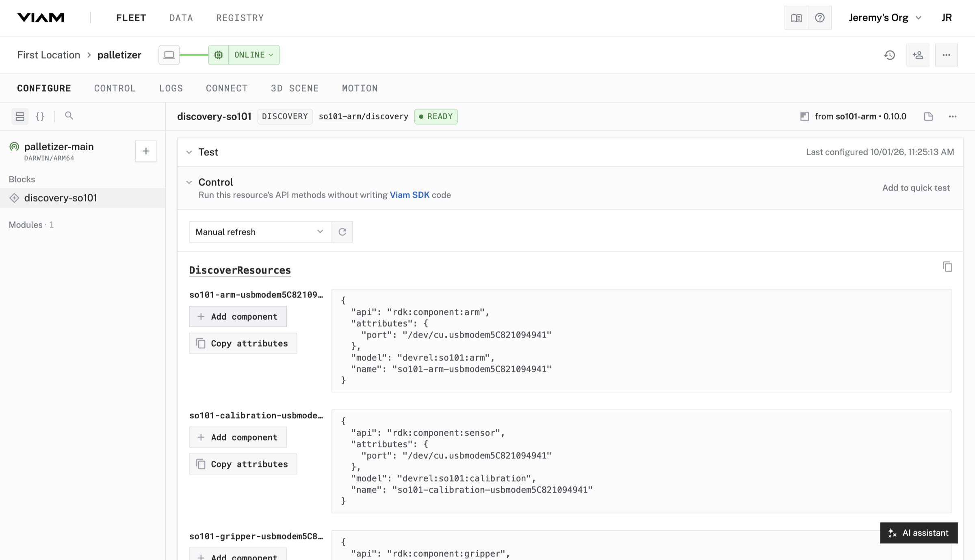The image size is (975, 560).
Task: Open the ONLINE status dropdown
Action: point(254,55)
